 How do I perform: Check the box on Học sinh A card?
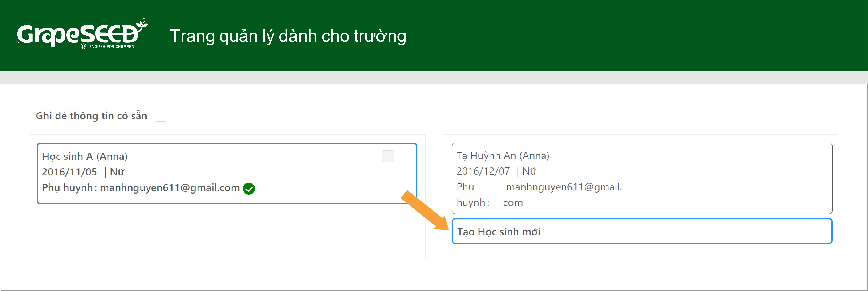[388, 156]
